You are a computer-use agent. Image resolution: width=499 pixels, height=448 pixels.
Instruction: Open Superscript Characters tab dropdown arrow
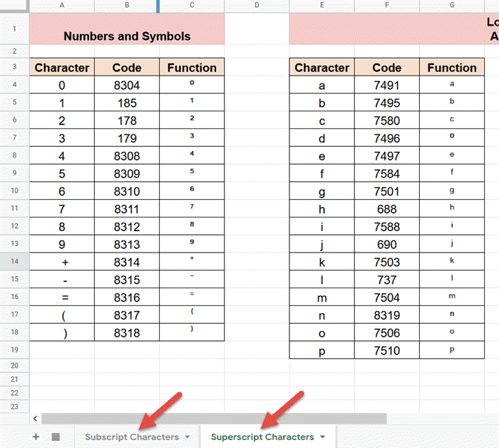point(322,437)
